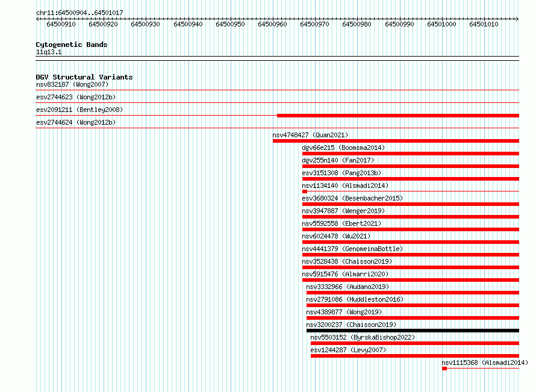536x392 pixels.
Task: Select nsv3528438 (Chaisson2019) label
Action: (347, 261)
